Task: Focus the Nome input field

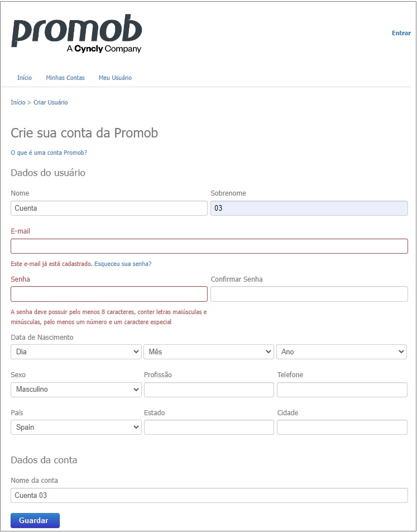Action: 109,208
